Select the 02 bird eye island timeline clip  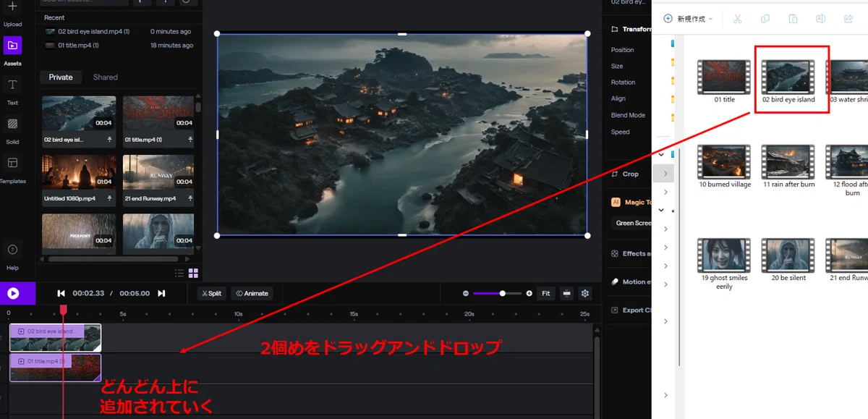(x=55, y=337)
